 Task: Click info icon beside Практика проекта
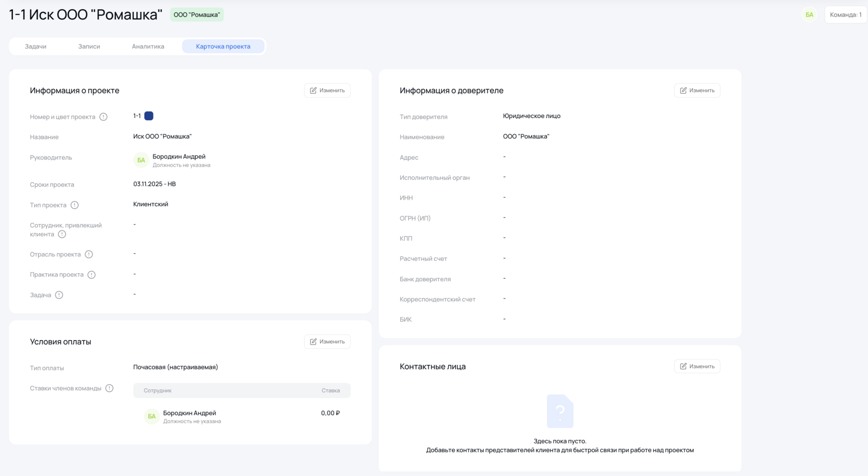coord(91,275)
